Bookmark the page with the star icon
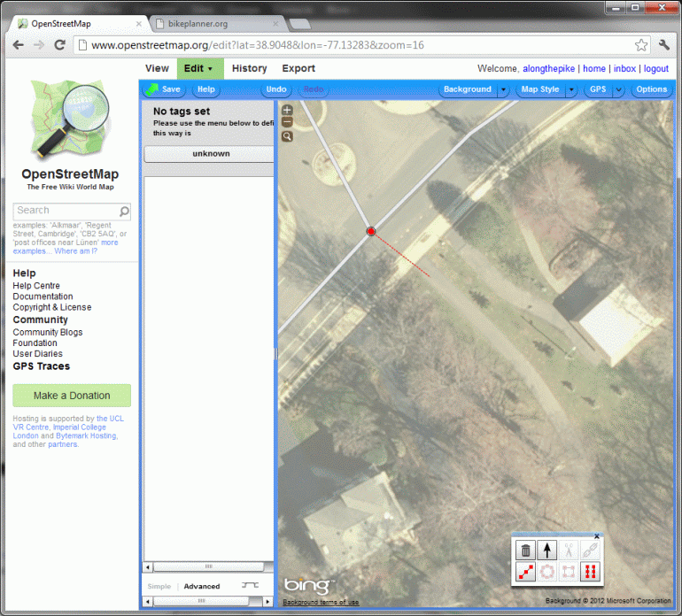This screenshot has height=616, width=682. 641,45
